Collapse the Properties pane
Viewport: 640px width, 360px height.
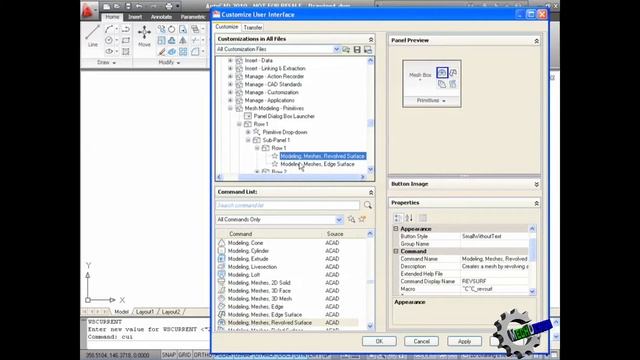536,203
